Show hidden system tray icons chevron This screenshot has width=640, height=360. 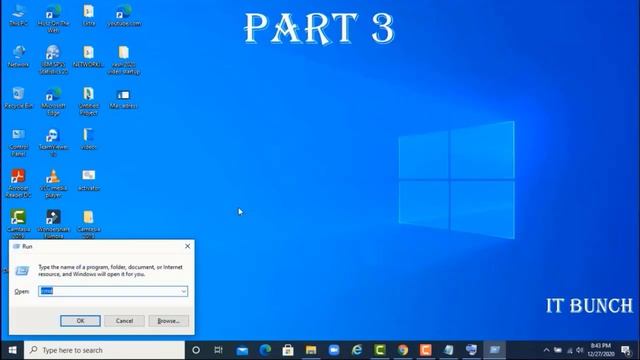(x=546, y=350)
